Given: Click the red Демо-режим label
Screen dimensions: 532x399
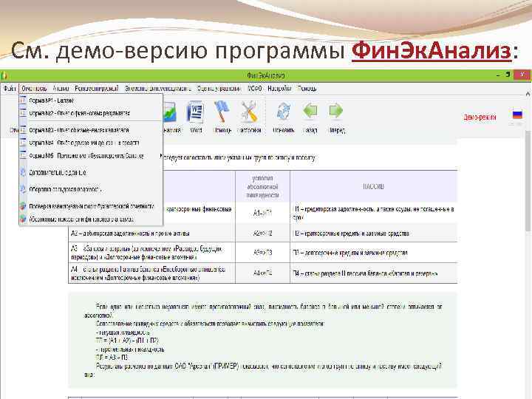Looking at the screenshot, I should (480, 117).
